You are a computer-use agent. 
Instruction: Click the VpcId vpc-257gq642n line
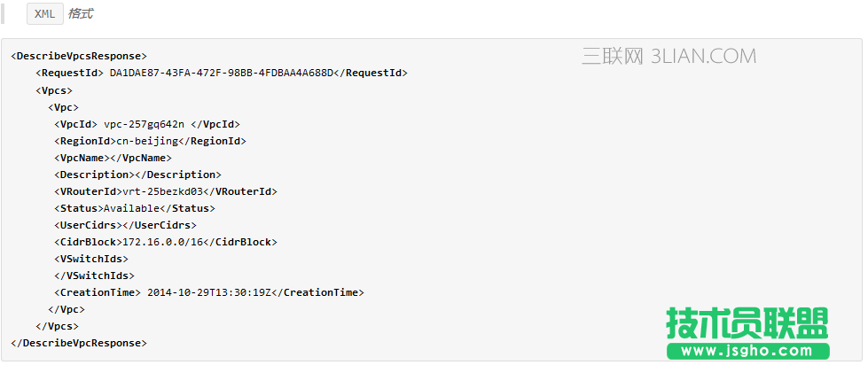(147, 124)
